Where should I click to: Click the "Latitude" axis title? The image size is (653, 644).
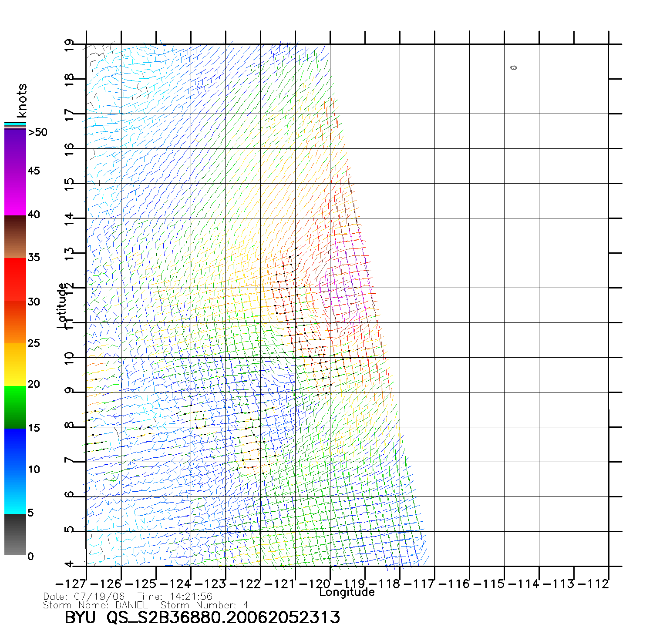click(62, 305)
